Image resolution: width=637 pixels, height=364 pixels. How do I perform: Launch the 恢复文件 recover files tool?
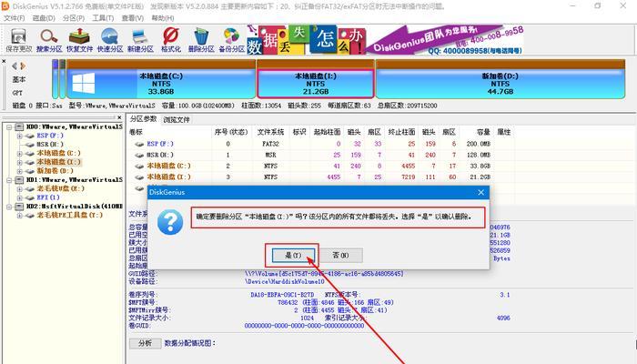coord(80,40)
